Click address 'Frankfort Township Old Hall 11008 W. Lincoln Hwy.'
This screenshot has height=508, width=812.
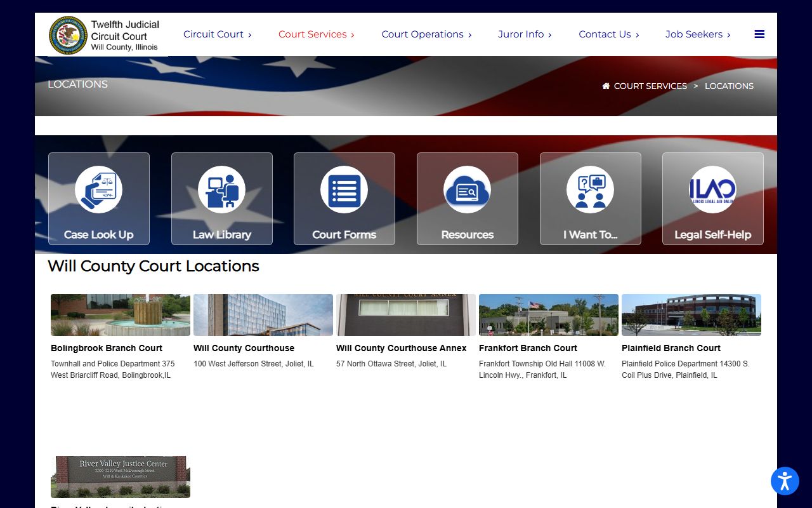(542, 370)
